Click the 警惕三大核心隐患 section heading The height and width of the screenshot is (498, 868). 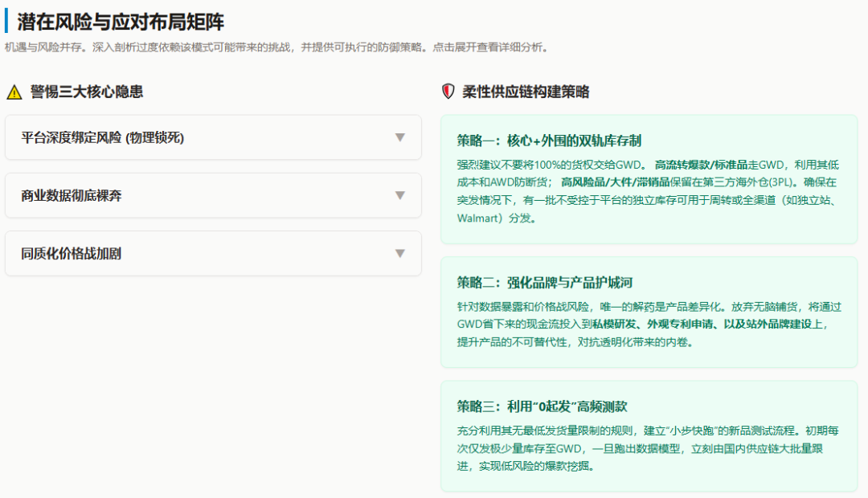(x=87, y=92)
